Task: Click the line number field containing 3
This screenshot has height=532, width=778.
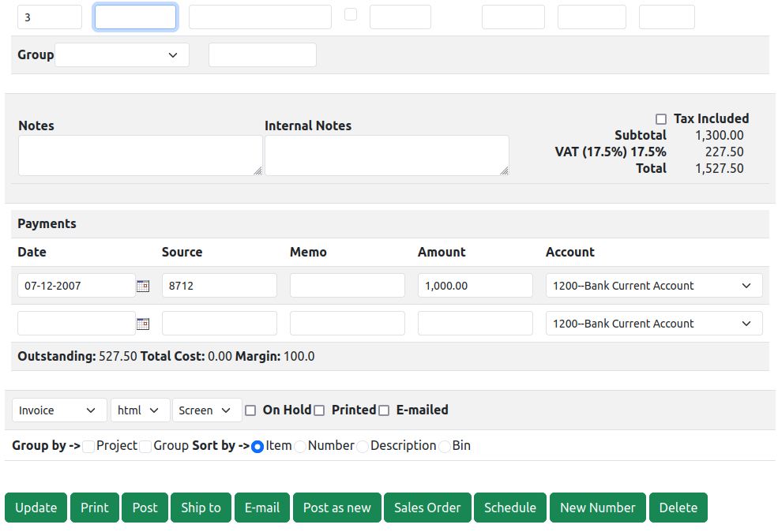Action: coord(50,17)
